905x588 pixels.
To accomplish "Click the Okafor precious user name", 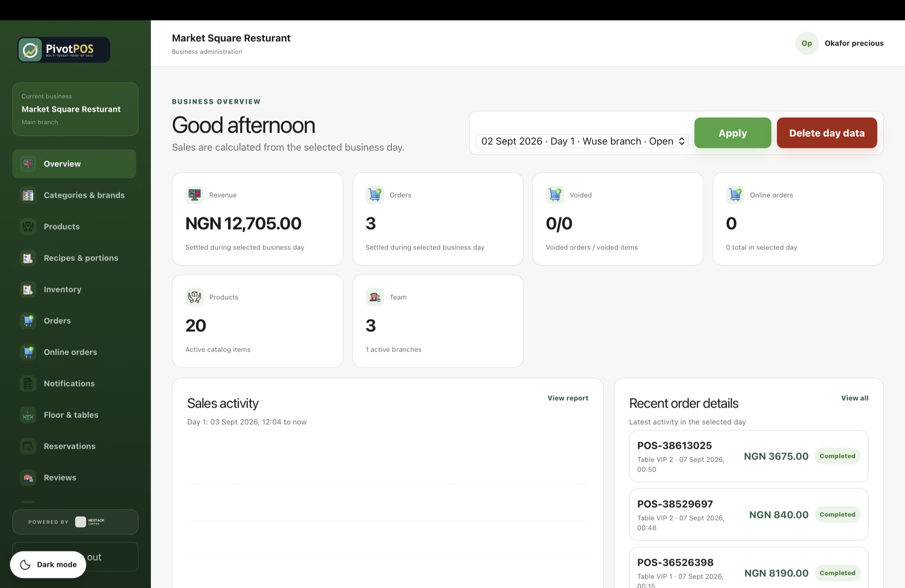I will coord(854,43).
